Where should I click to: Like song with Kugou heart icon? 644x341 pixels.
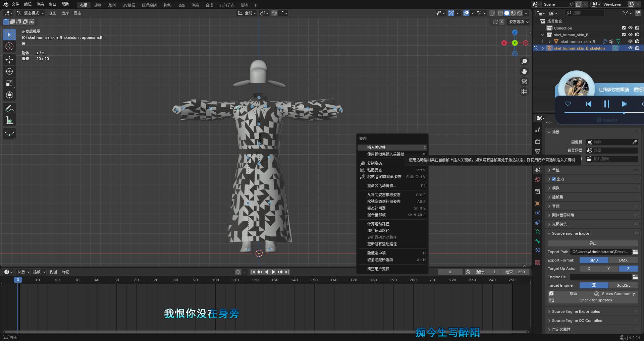(568, 104)
